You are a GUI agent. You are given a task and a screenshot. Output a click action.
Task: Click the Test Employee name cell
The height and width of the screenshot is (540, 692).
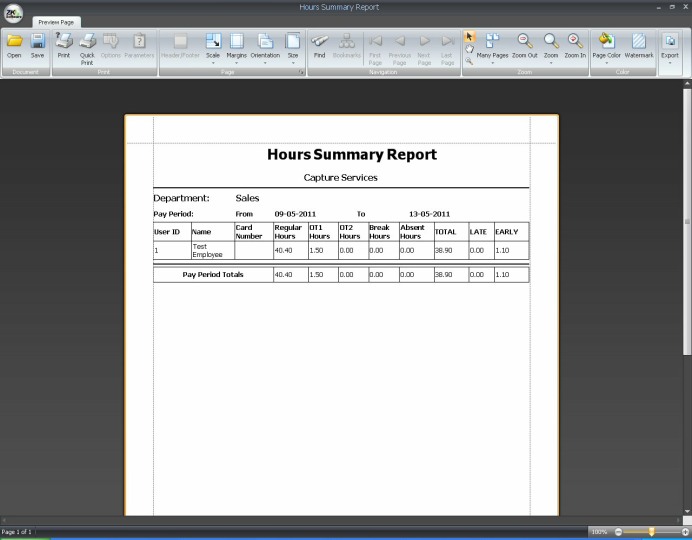coord(213,250)
